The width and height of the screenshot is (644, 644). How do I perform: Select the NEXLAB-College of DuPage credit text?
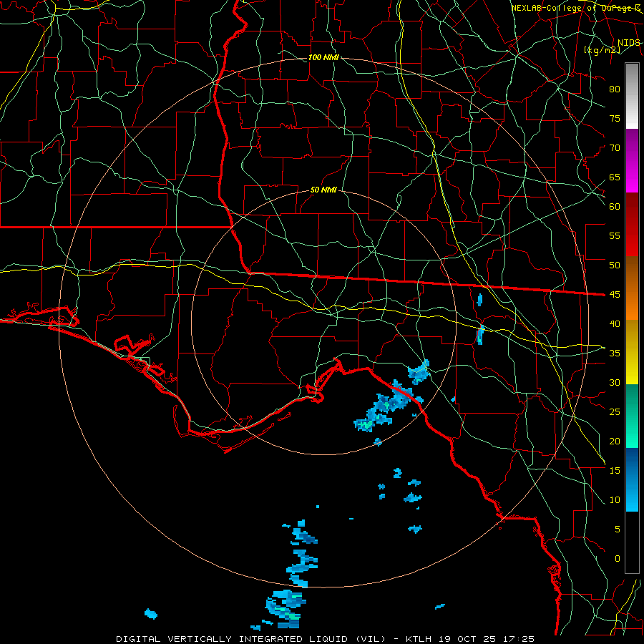pyautogui.click(x=576, y=8)
